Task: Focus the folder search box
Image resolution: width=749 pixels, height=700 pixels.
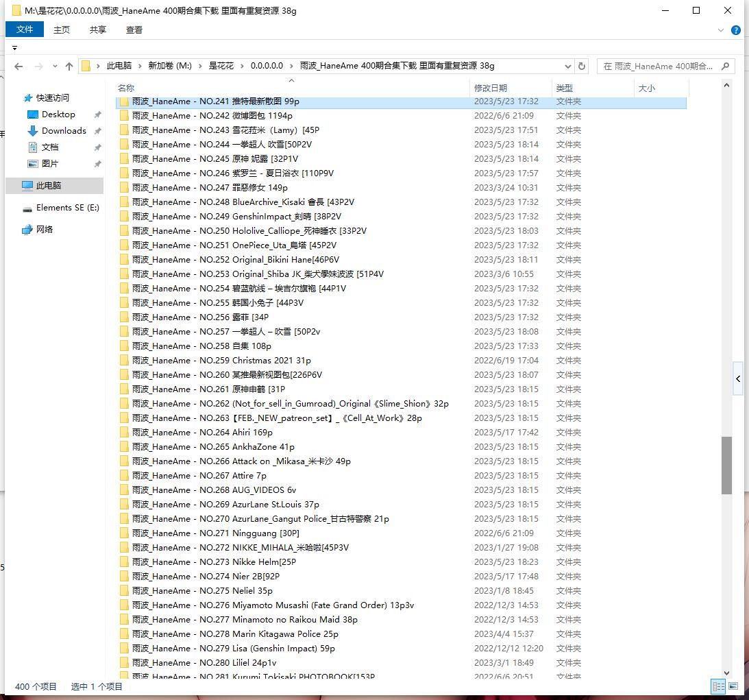Action: (658, 67)
